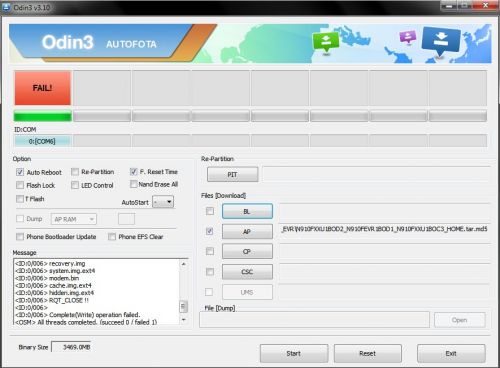Click the red FAIL! status box
Image resolution: width=500 pixels, height=368 pixels.
click(43, 88)
